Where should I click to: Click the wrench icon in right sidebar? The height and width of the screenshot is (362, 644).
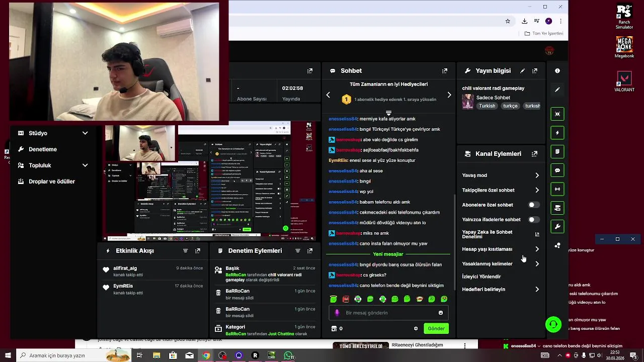[557, 227]
